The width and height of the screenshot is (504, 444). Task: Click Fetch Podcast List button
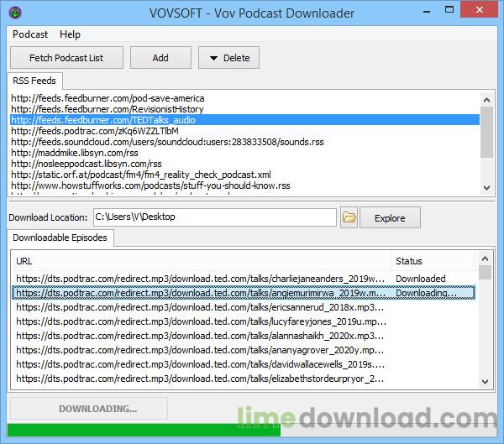(66, 58)
